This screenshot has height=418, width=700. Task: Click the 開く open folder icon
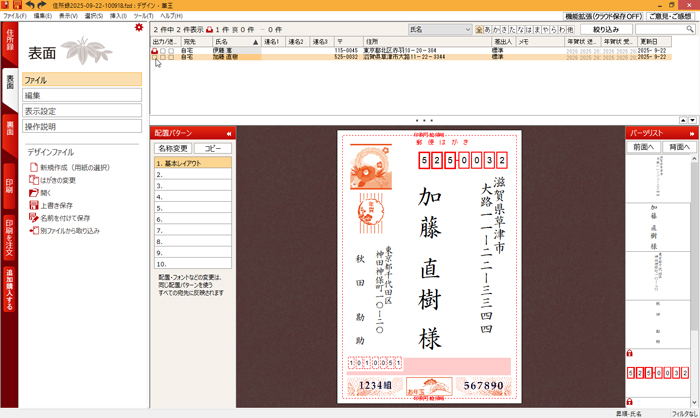point(33,192)
